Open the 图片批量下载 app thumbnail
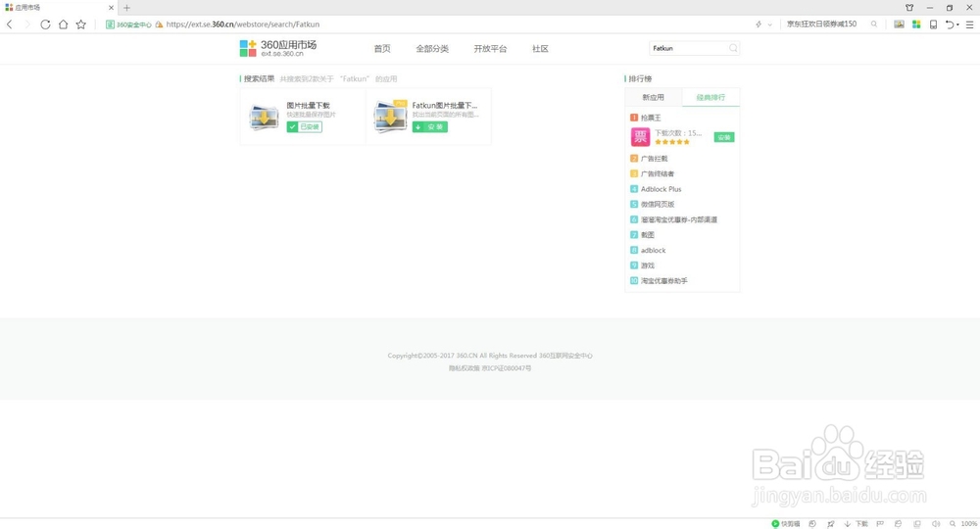 pyautogui.click(x=264, y=117)
